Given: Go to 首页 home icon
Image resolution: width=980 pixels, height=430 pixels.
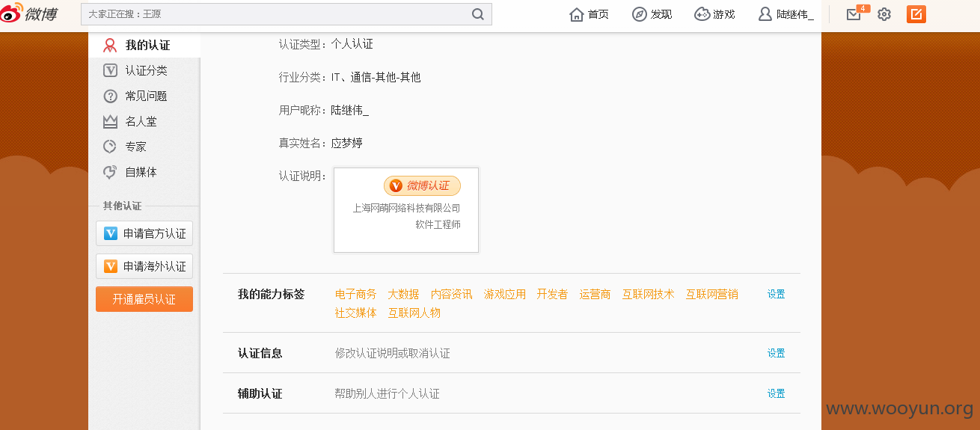Looking at the screenshot, I should tap(577, 14).
